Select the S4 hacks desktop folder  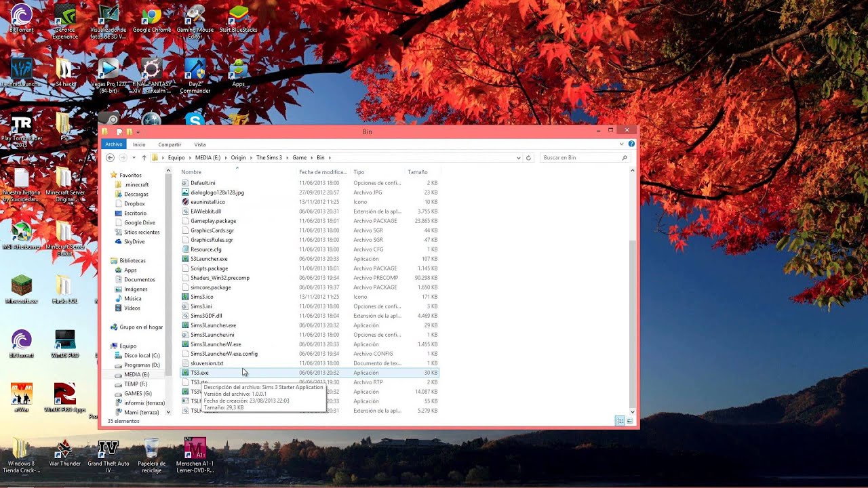(64, 73)
